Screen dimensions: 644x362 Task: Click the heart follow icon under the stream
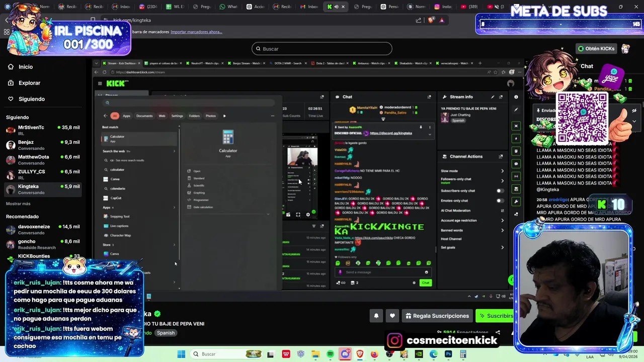pyautogui.click(x=392, y=316)
